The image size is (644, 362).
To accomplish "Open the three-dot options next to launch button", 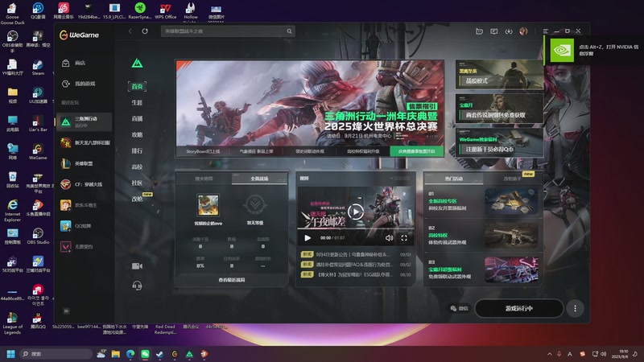I will click(x=575, y=308).
